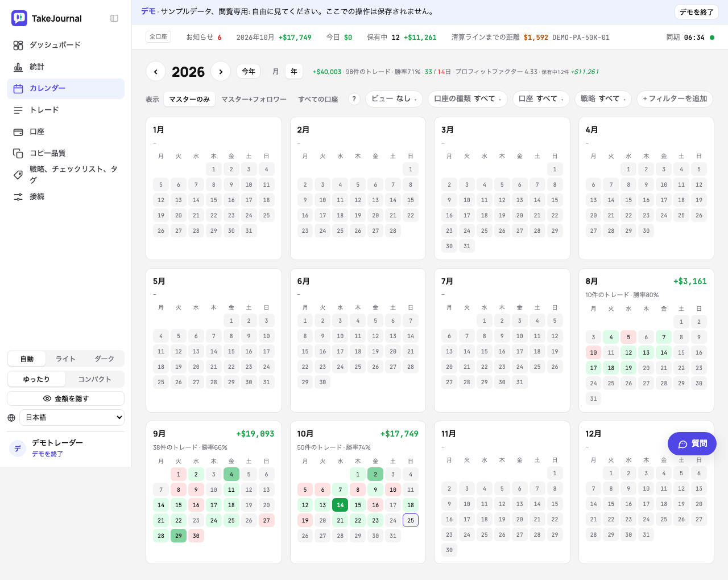728x580 pixels.
Task: Select コンパクト density
Action: (94, 379)
